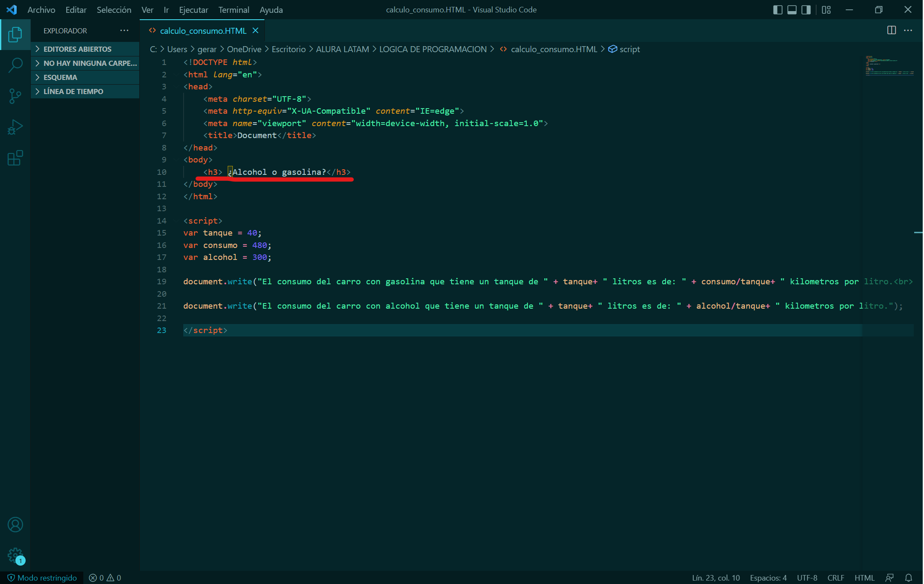The width and height of the screenshot is (924, 584).
Task: Click the code minimap preview
Action: [889, 65]
